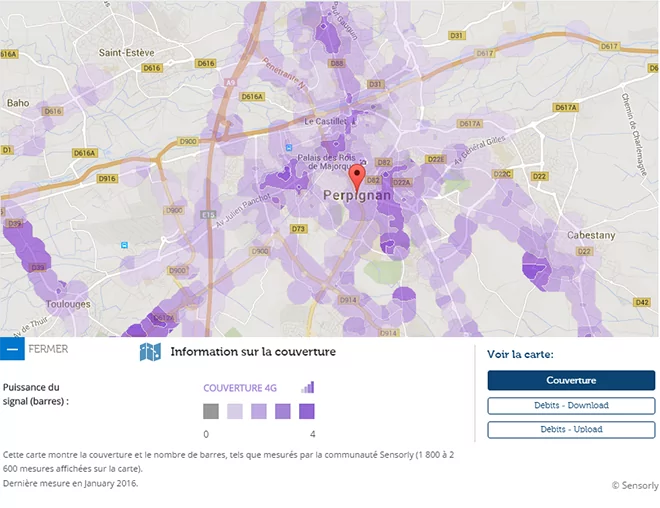
Task: Click the grey zero-bars legend swatch
Action: tap(210, 411)
